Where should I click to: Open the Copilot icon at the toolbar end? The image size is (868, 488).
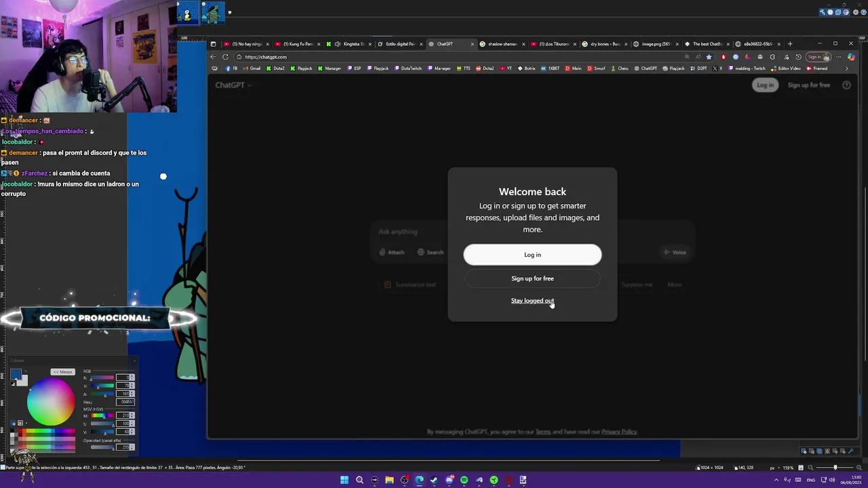click(x=851, y=57)
